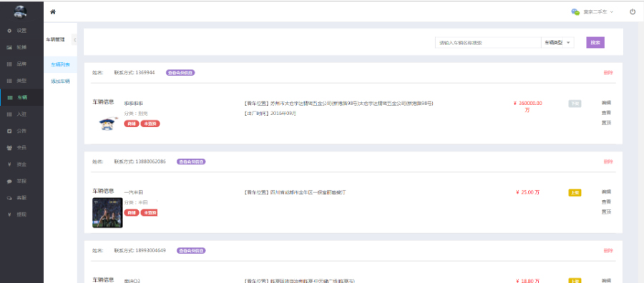This screenshot has width=644, height=283.
Task: Toggle yellow 上架 status of 25.00万 vehicle
Action: pos(575,193)
